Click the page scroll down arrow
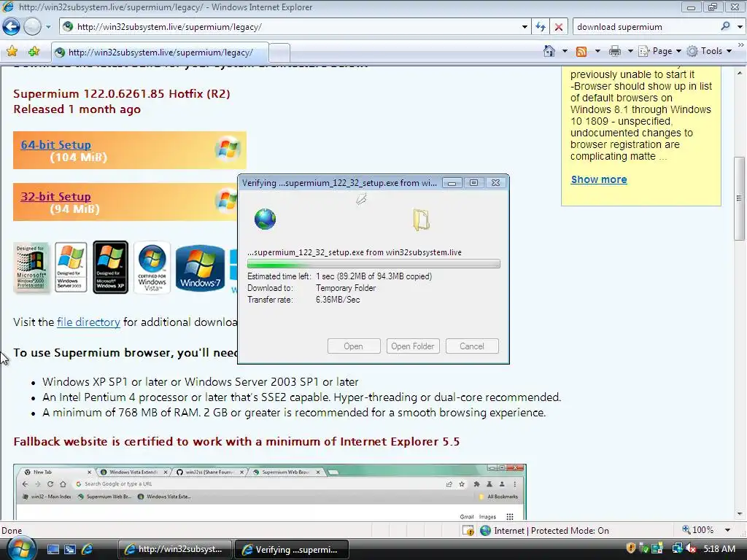 (x=740, y=514)
